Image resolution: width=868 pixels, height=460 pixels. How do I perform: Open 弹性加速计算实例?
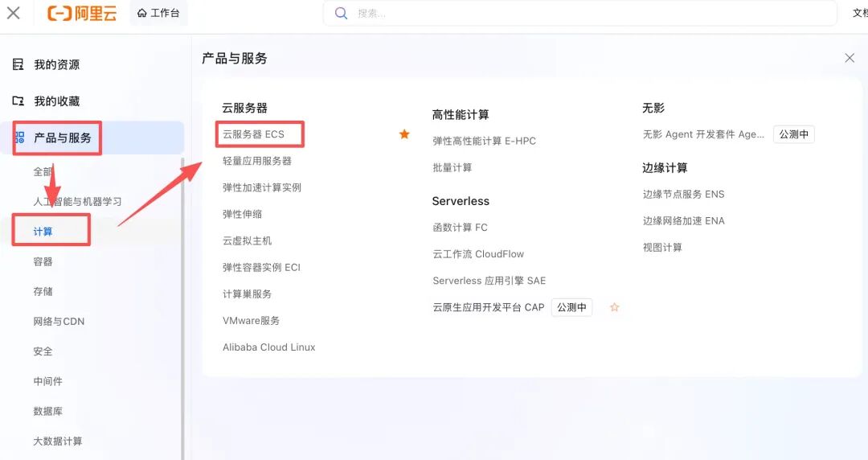click(x=262, y=187)
